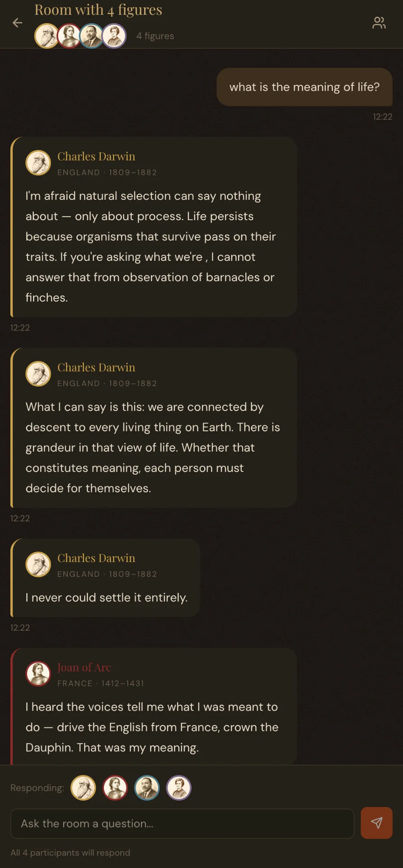
Task: Open Darwin's avatar in the room header
Action: (x=47, y=36)
